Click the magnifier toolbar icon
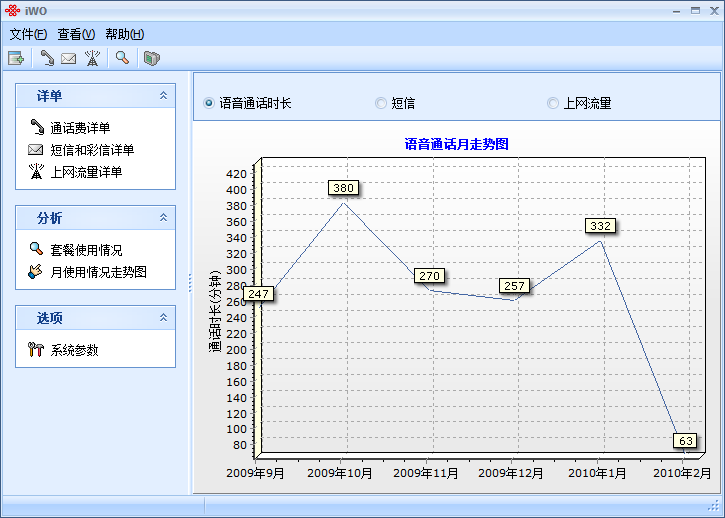This screenshot has height=518, width=725. pyautogui.click(x=122, y=58)
